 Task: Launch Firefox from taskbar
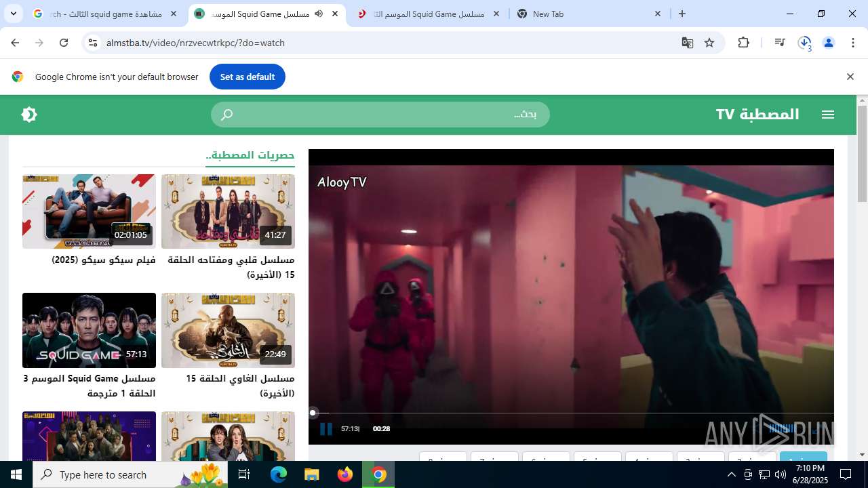(x=345, y=474)
